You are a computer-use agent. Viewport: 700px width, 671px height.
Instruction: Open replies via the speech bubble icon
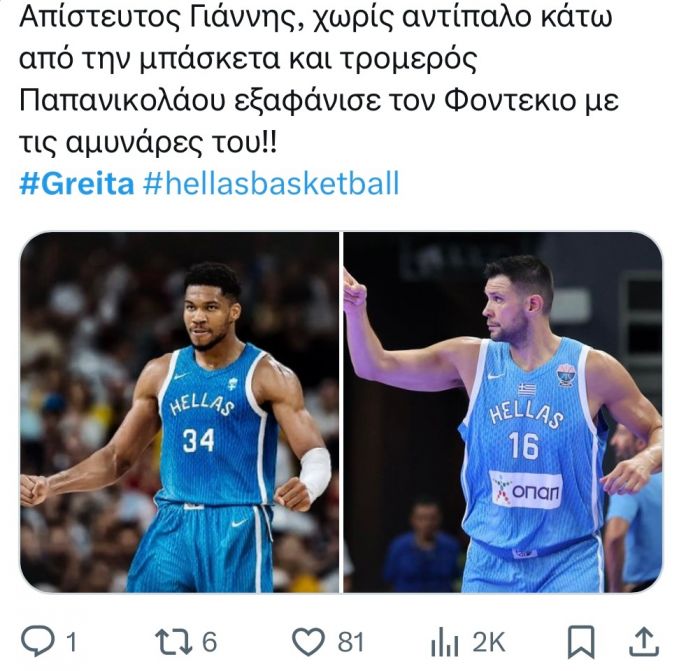pyautogui.click(x=38, y=642)
